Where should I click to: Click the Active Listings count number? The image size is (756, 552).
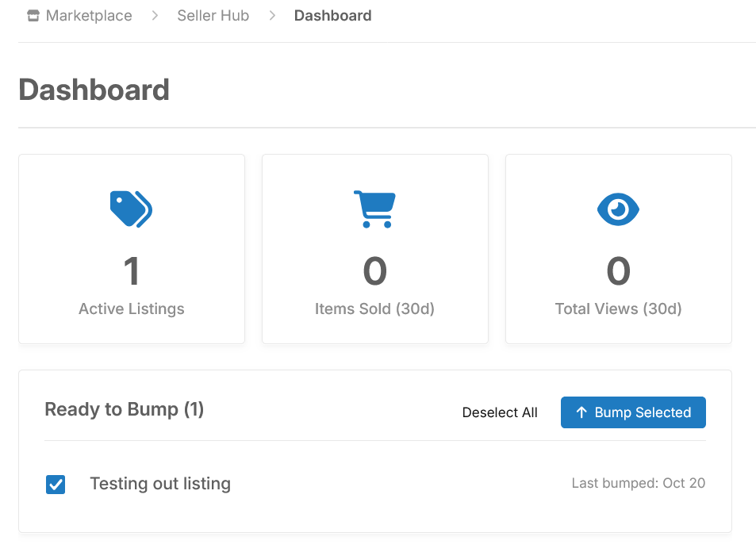point(132,272)
